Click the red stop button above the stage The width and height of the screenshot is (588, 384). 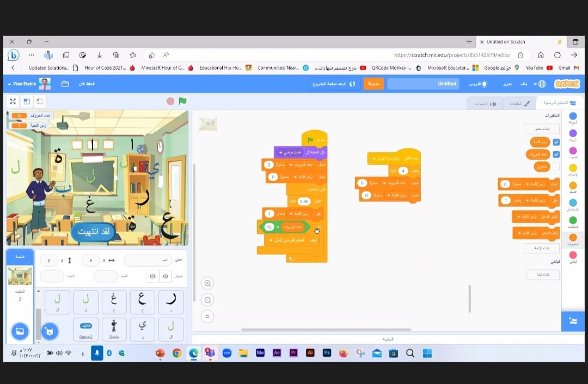[x=170, y=101]
